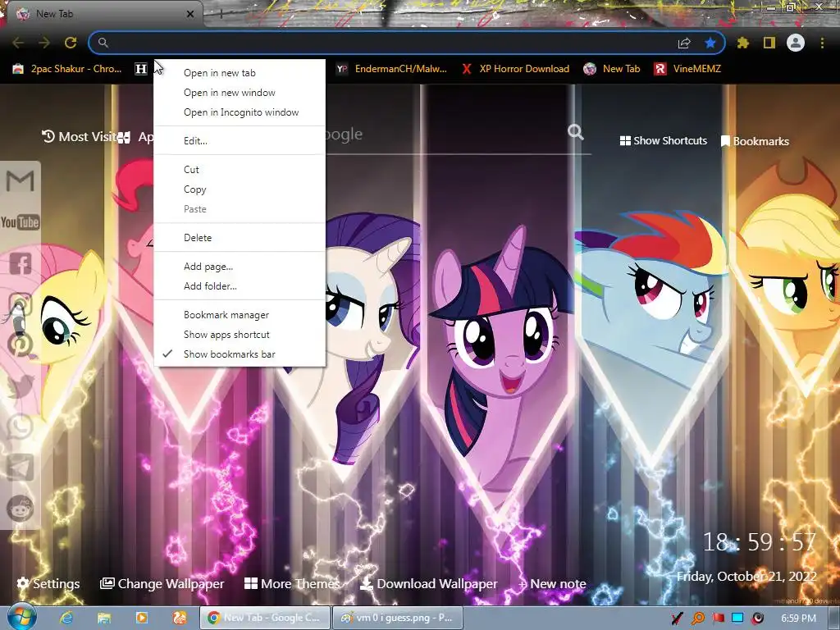Open Twitter bird shortcut in sidebar
Screen dimensions: 840x630
pos(21,386)
